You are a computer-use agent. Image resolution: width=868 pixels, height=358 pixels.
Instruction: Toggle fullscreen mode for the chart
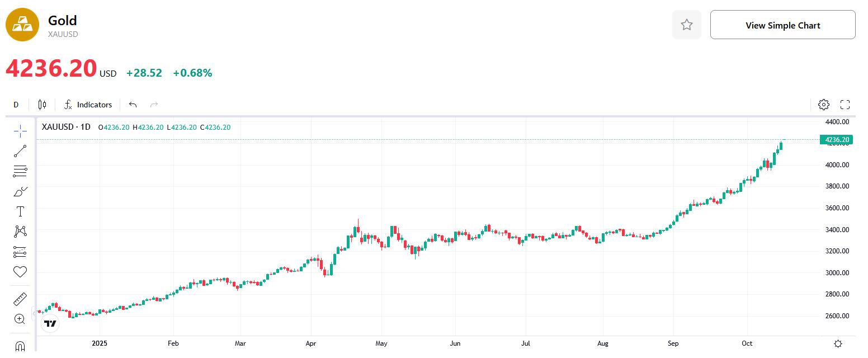pos(845,105)
